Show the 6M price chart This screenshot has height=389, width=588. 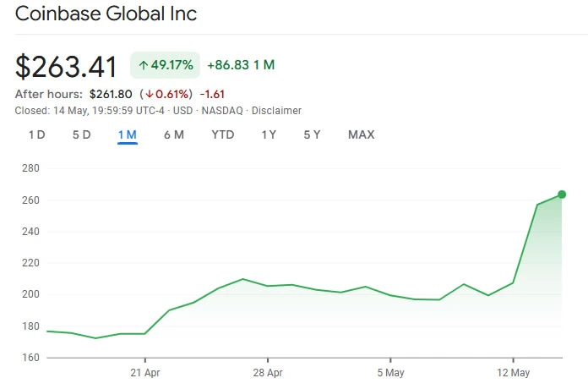coord(174,134)
